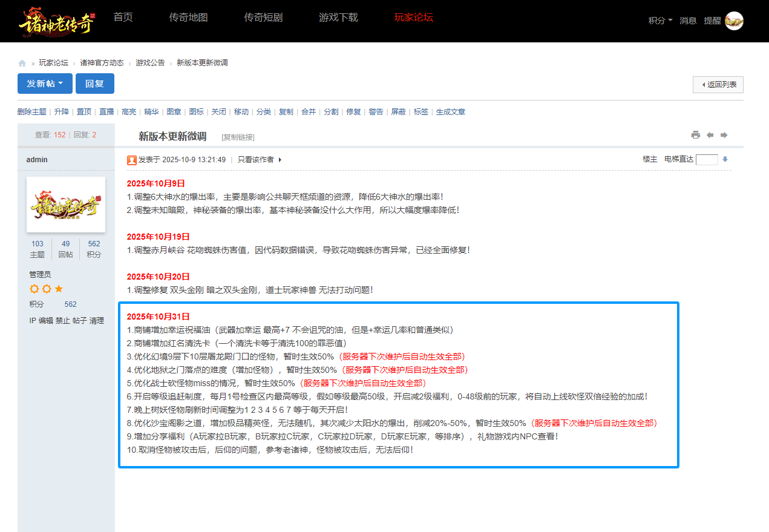The image size is (769, 532).
Task: Click admin's profile picture thumbnail
Action: click(x=65, y=204)
